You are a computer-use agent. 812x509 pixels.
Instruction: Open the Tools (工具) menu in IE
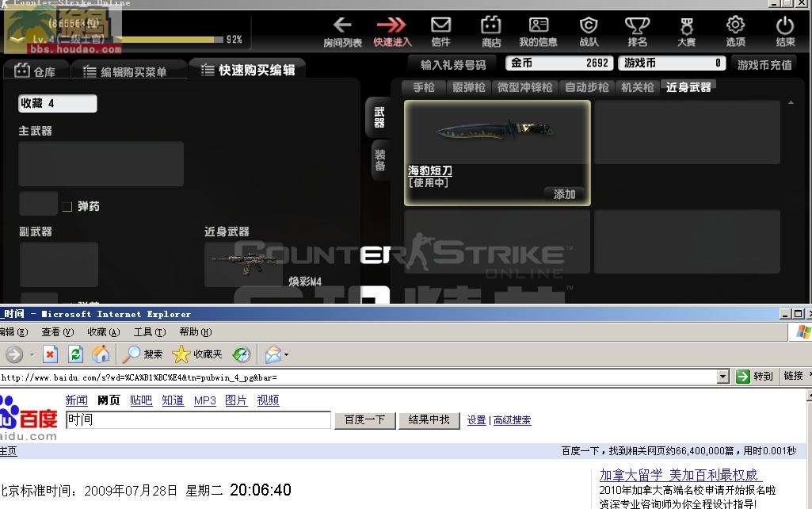150,331
